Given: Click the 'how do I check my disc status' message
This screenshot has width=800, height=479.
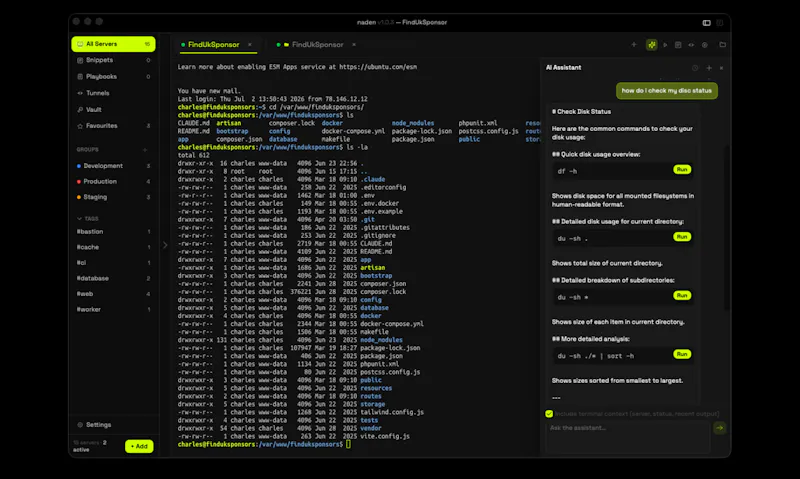Looking at the screenshot, I should [x=666, y=91].
